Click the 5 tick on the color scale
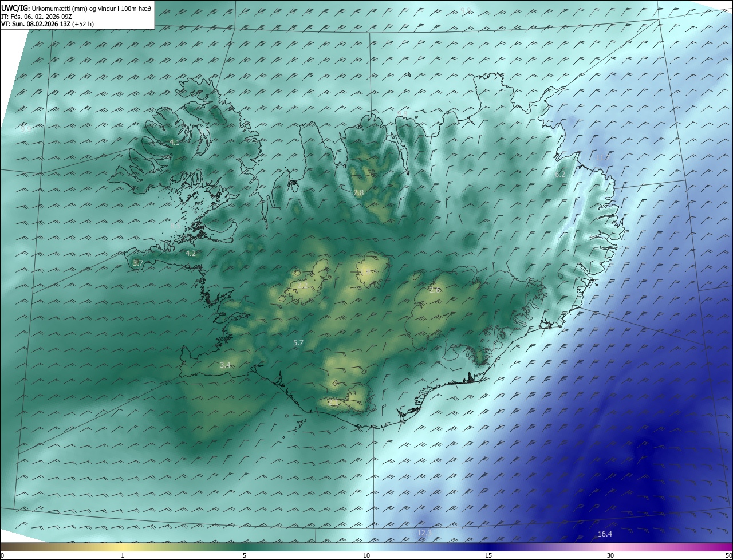Screen dimensions: 733x560 tap(245, 555)
